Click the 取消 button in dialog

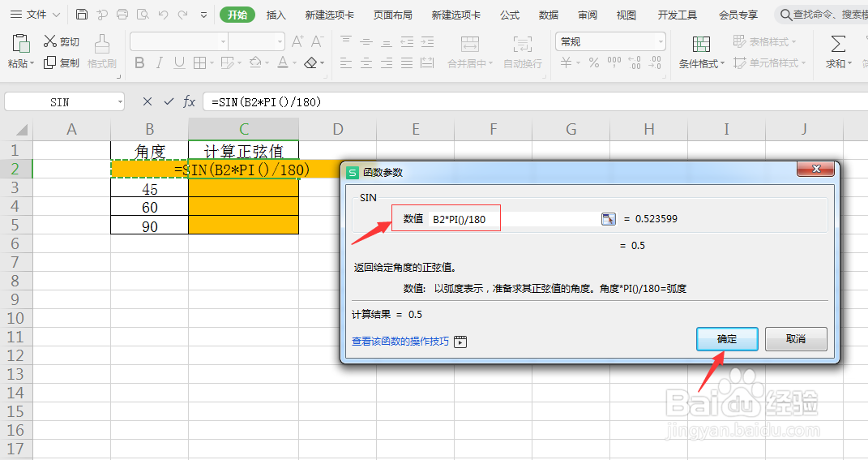click(x=796, y=338)
